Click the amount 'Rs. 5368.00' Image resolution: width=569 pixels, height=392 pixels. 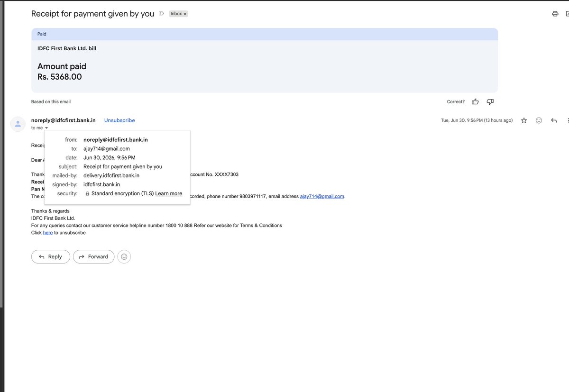pyautogui.click(x=60, y=77)
